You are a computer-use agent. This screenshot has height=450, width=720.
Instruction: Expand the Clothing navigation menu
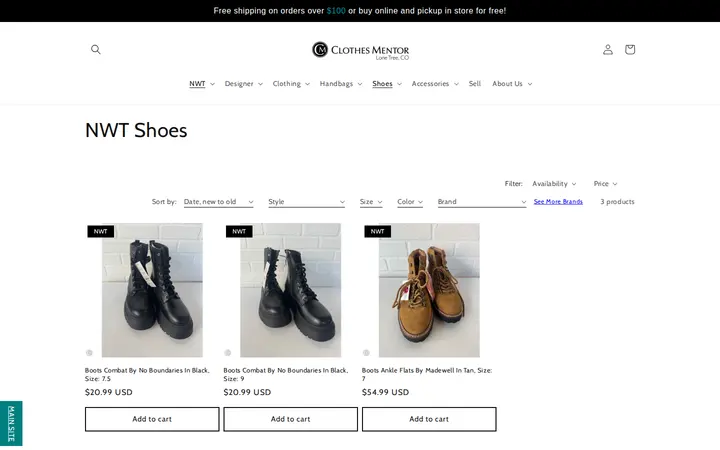(x=291, y=84)
